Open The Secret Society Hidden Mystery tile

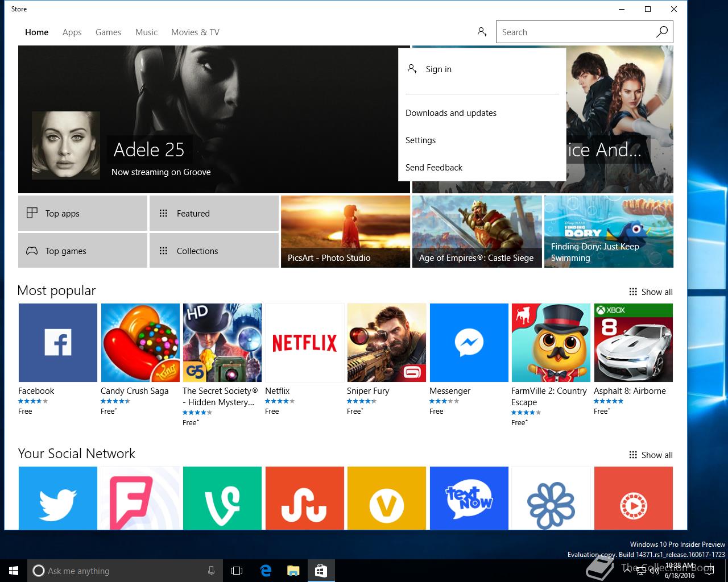click(222, 343)
